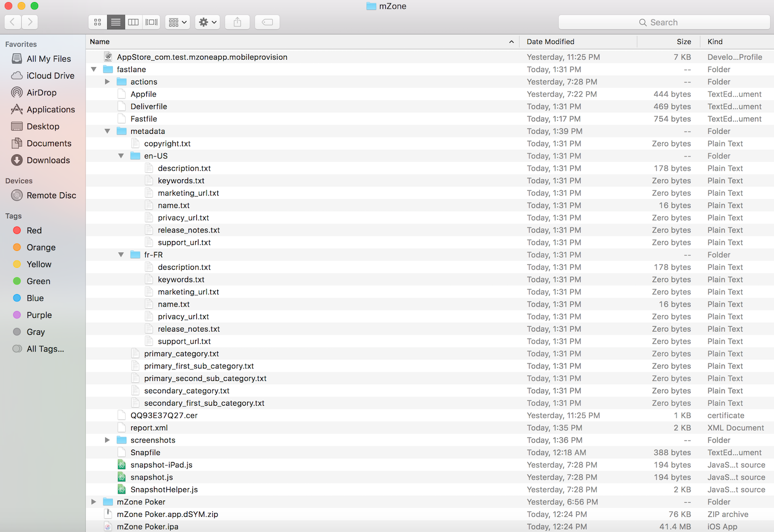Switch to Cover Flow view

tap(151, 22)
